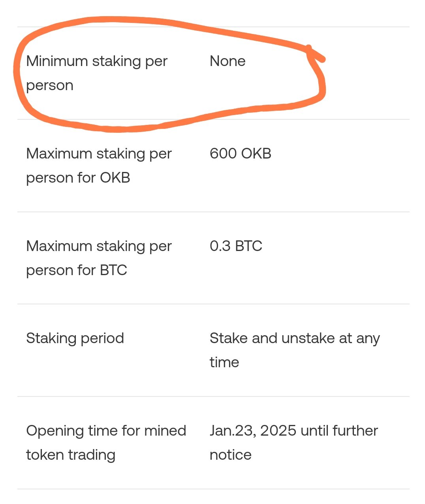Image resolution: width=425 pixels, height=504 pixels.
Task: Click the "Maximum staking per person for BTC" label
Action: [99, 258]
